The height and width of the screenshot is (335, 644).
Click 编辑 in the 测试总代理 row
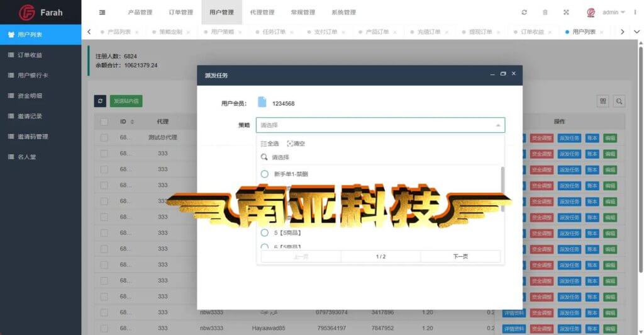(610, 138)
